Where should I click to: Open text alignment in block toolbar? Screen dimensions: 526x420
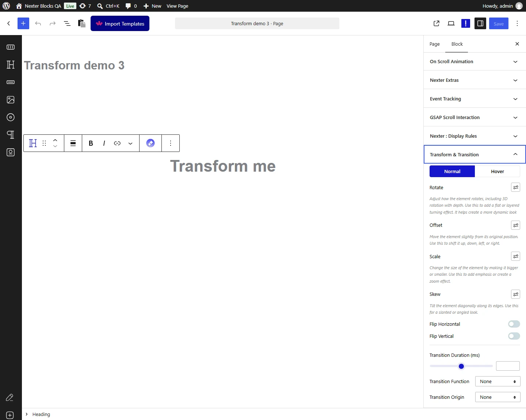click(73, 143)
